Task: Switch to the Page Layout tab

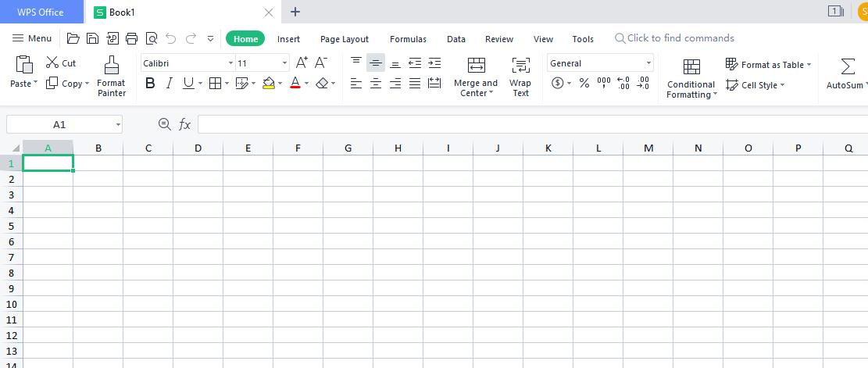Action: [x=345, y=39]
